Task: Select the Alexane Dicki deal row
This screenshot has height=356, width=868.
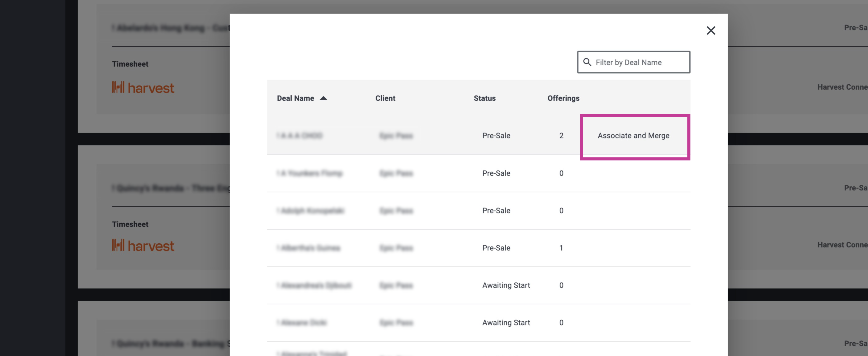Action: pyautogui.click(x=479, y=323)
